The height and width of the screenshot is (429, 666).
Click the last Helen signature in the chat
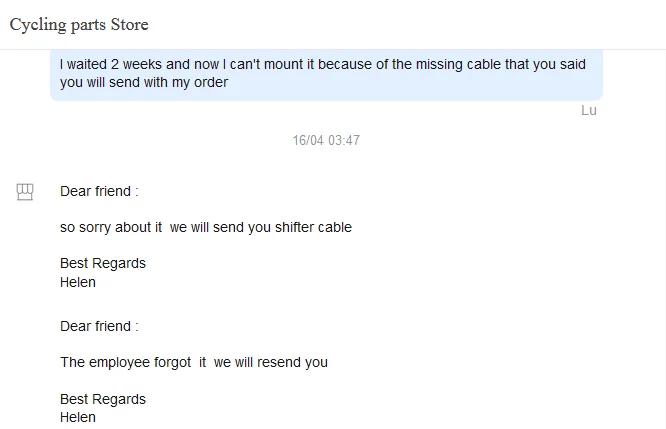(x=78, y=417)
